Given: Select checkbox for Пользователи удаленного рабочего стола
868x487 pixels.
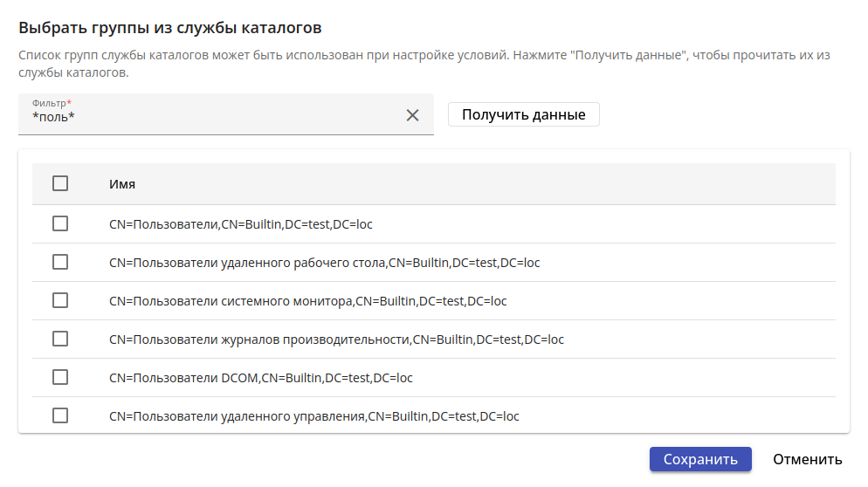Looking at the screenshot, I should [60, 262].
